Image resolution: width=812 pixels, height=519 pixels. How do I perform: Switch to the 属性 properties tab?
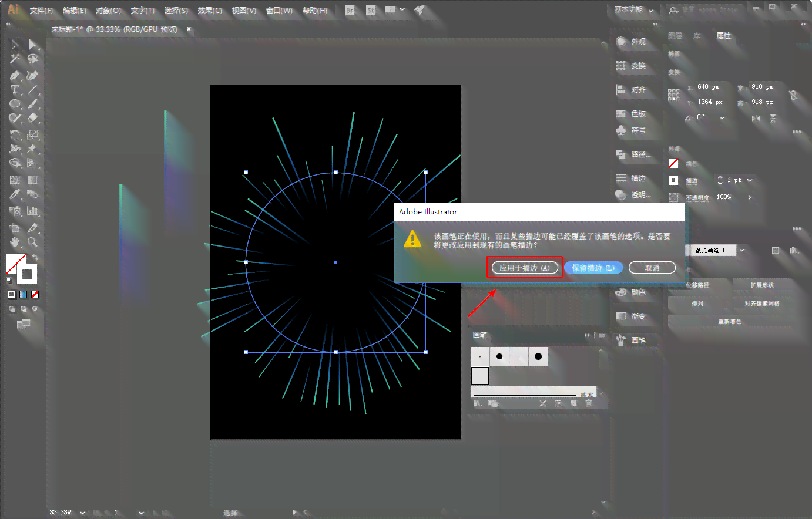coord(724,36)
